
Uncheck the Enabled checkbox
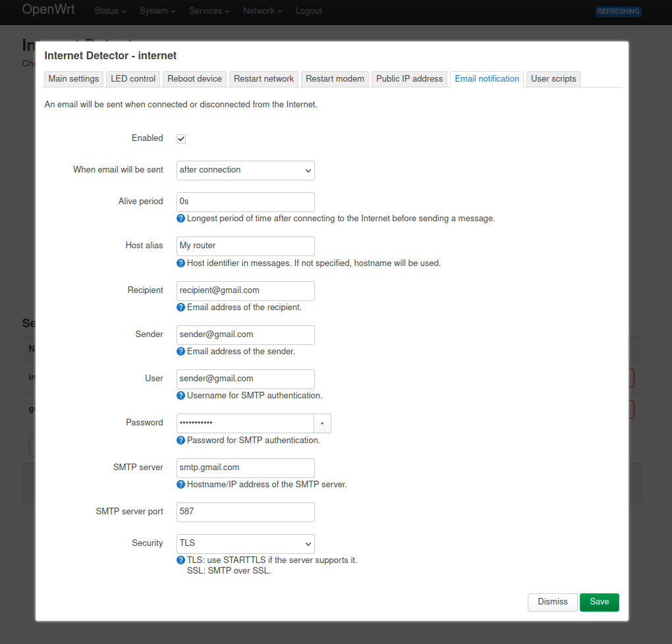pyautogui.click(x=181, y=139)
